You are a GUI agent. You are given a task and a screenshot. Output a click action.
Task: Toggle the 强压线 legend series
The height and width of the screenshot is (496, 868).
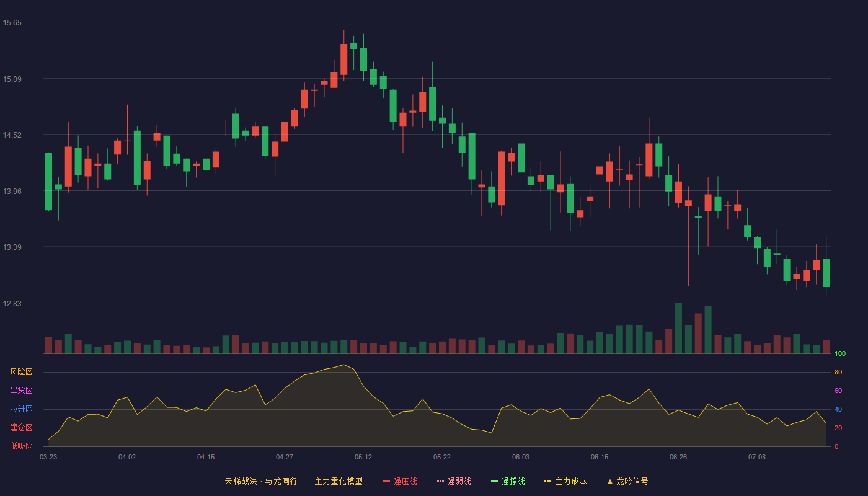[400, 481]
